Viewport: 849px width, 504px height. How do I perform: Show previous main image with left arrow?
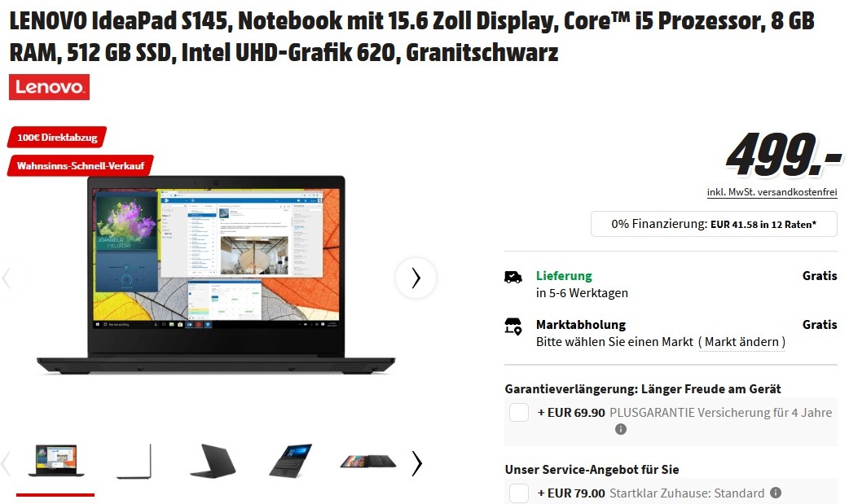pyautogui.click(x=7, y=278)
